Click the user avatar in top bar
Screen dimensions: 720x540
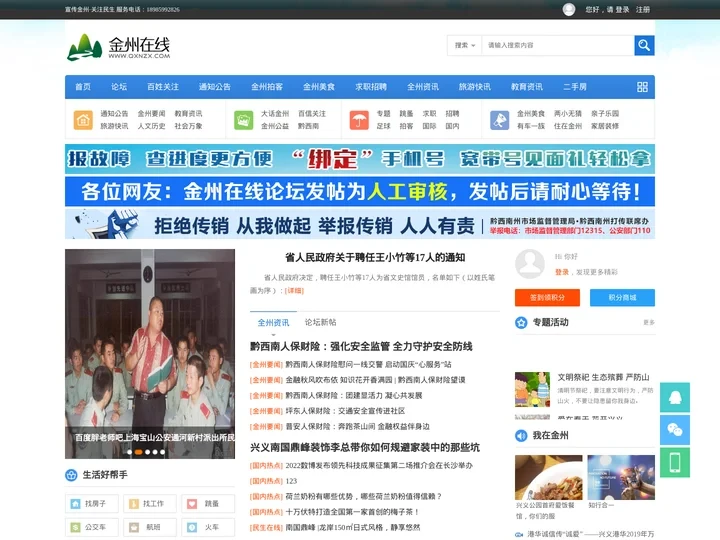point(569,9)
